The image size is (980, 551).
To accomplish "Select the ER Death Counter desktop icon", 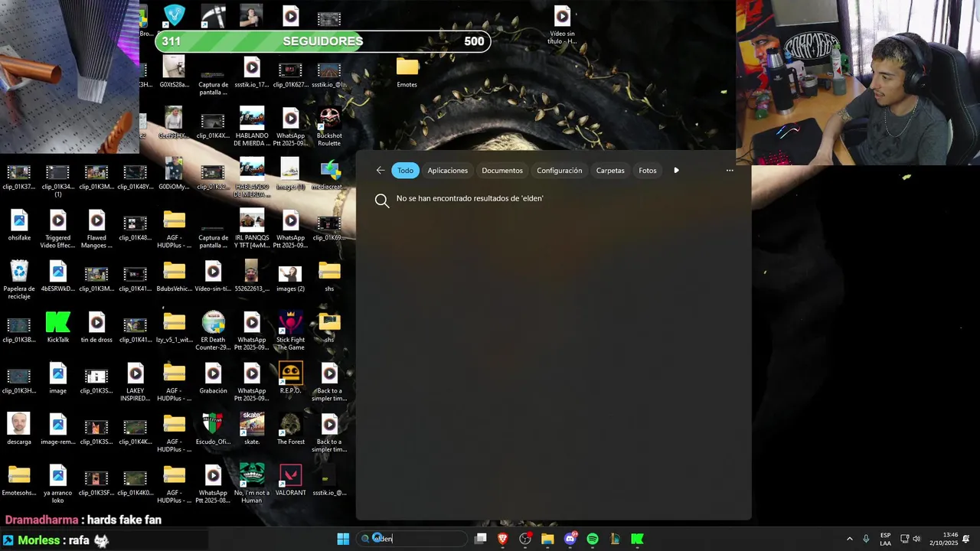I will [213, 331].
